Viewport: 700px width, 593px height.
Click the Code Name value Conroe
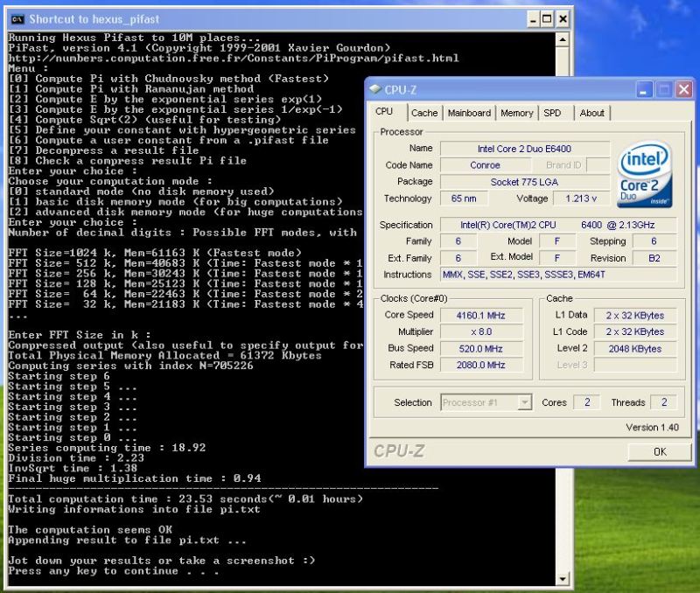pos(486,165)
